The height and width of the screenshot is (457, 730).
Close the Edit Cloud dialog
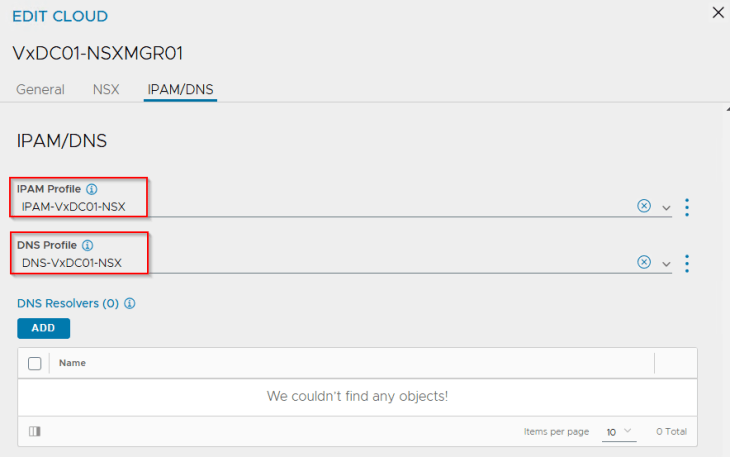tap(717, 13)
